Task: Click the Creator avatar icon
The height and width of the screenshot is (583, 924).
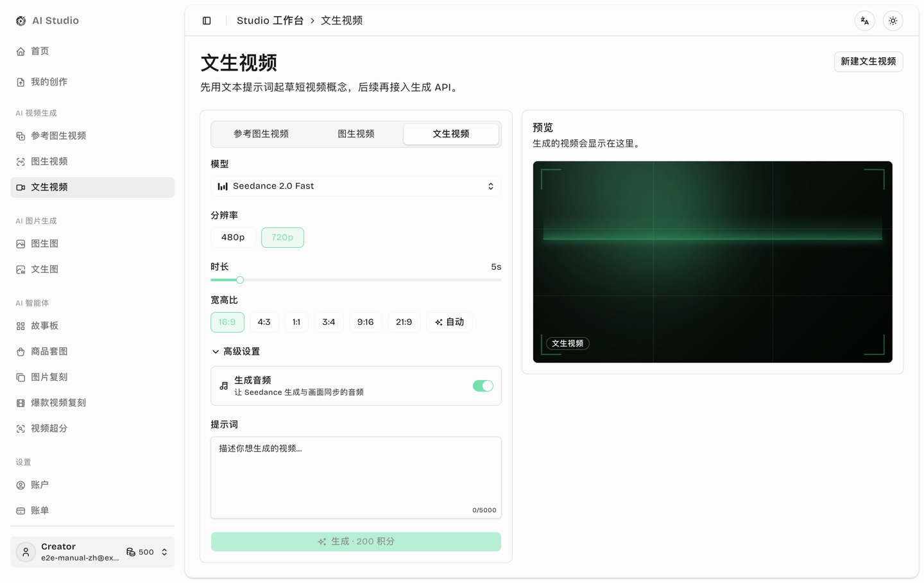Action: pos(26,552)
